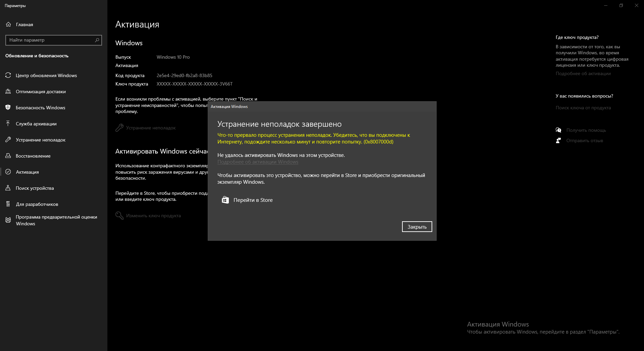Click the wrench icon in Activation page
This screenshot has width=644, height=351.
tap(119, 128)
